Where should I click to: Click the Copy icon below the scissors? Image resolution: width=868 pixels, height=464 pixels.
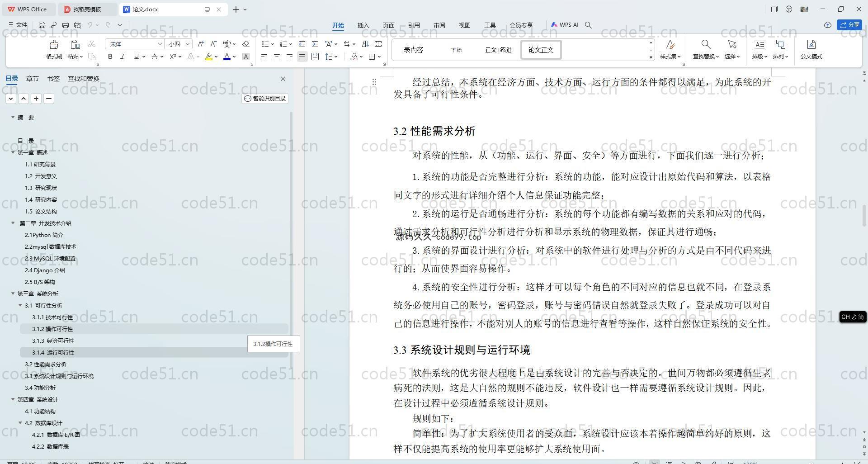click(x=92, y=57)
